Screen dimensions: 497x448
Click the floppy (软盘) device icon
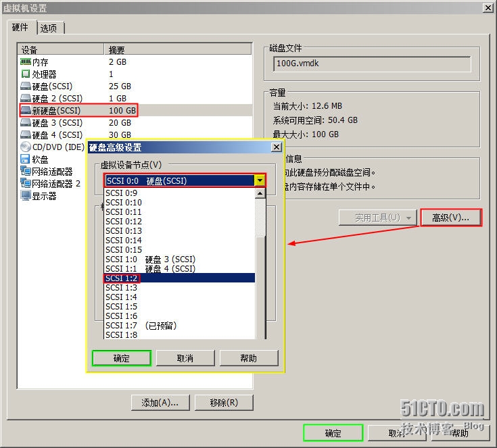point(26,159)
